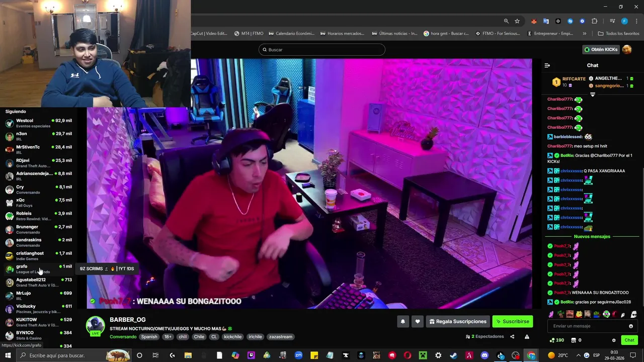Insert the purple hand quick emote

click(551, 314)
